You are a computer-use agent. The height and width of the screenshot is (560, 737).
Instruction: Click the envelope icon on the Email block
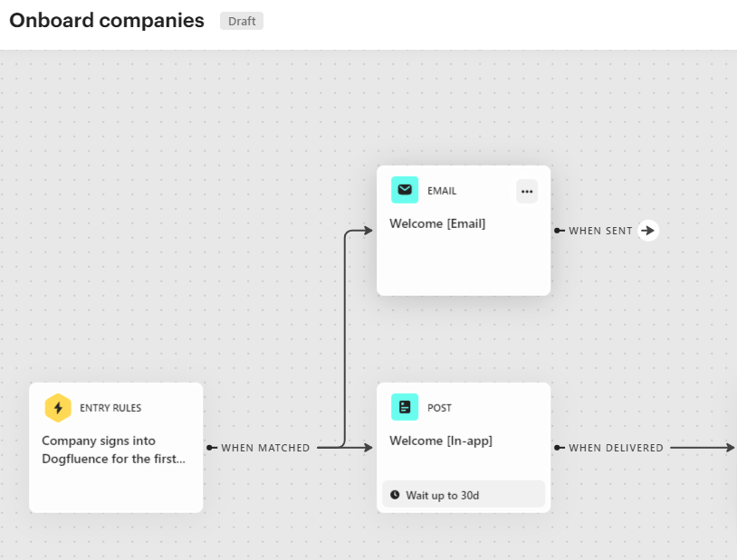point(405,190)
